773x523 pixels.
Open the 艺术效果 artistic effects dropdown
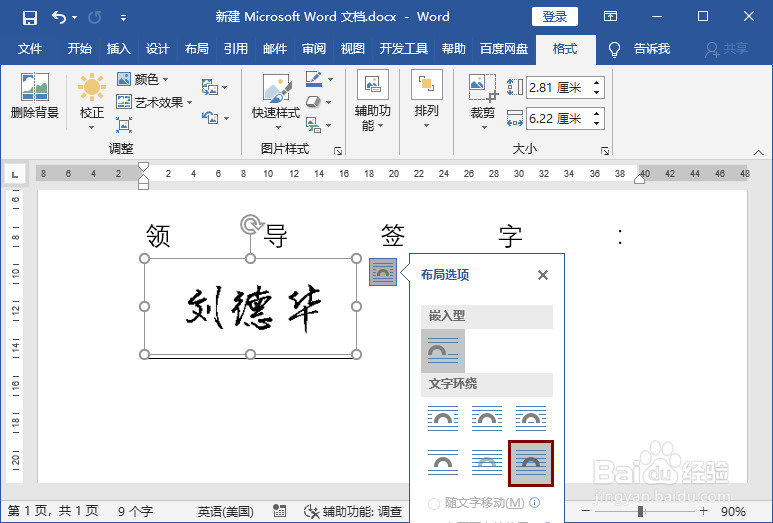click(154, 102)
